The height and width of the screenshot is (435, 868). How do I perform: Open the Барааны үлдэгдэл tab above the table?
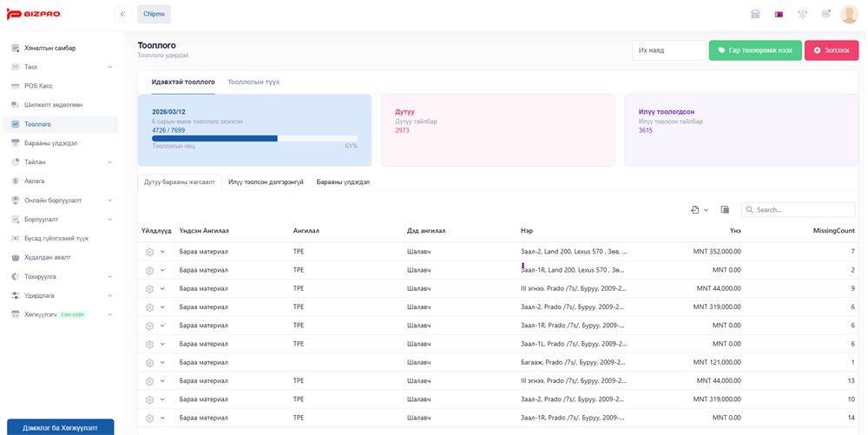pyautogui.click(x=343, y=182)
